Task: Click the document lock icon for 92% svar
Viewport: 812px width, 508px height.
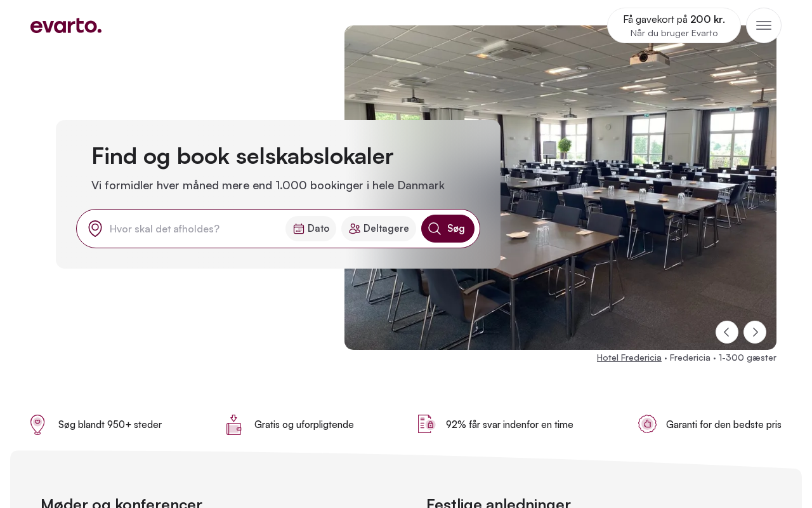Action: pos(426,424)
